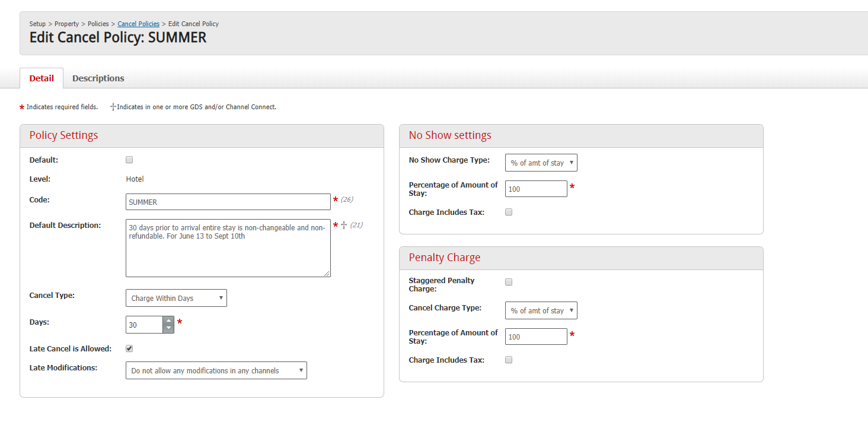Open the Late Modifications dropdown
The image size is (868, 441).
pos(216,370)
